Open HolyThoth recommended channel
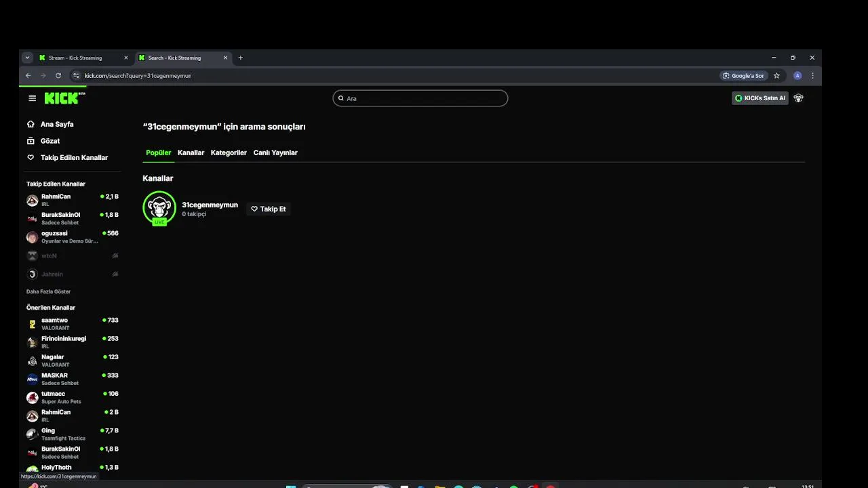This screenshot has height=488, width=868. pyautogui.click(x=73, y=468)
